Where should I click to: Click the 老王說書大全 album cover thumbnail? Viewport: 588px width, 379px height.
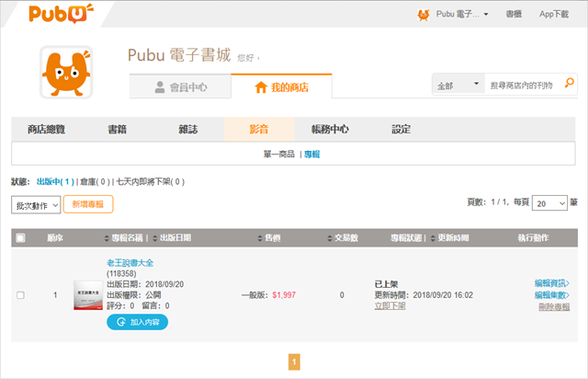point(88,295)
